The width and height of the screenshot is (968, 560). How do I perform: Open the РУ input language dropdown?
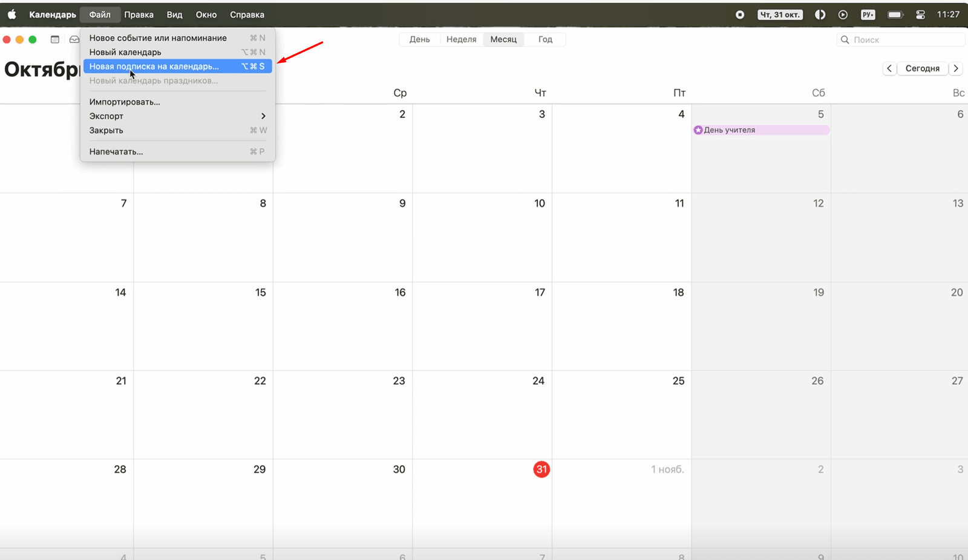click(868, 15)
